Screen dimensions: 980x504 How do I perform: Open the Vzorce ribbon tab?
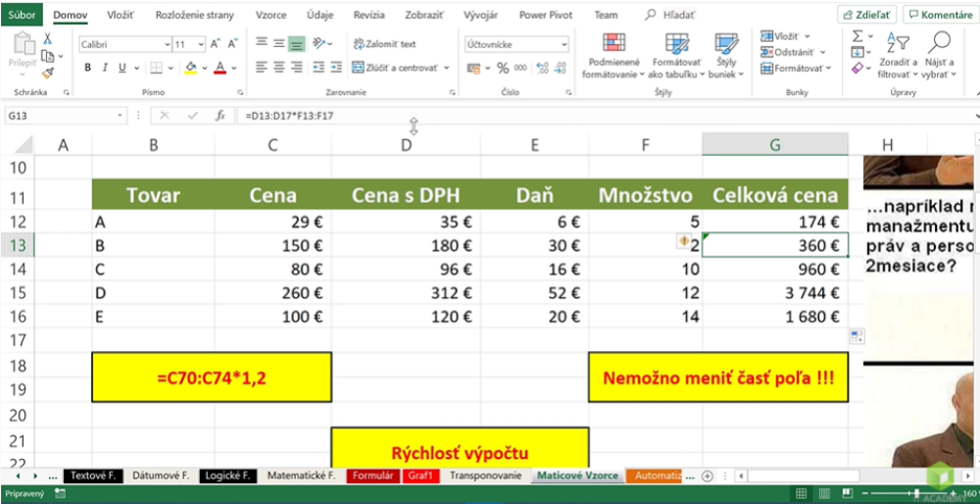(x=271, y=15)
